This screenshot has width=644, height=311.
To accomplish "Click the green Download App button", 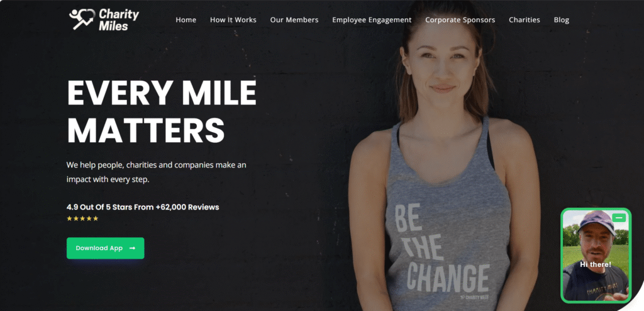I will click(106, 248).
